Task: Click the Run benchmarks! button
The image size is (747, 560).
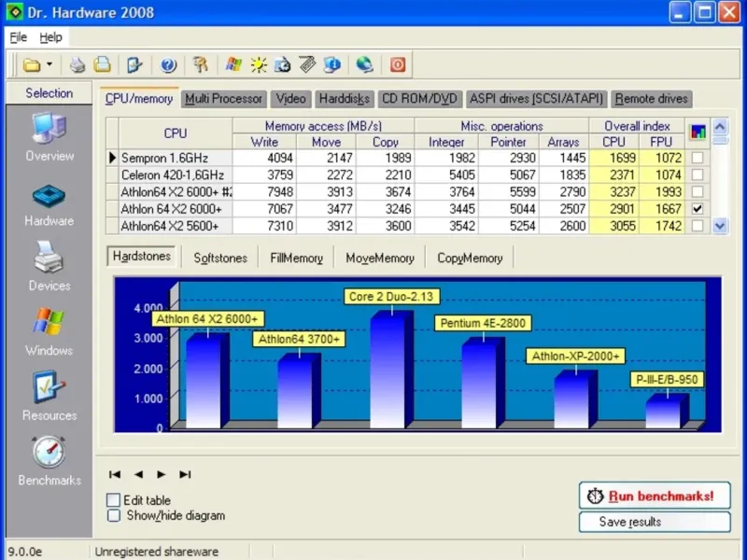Action: tap(655, 496)
